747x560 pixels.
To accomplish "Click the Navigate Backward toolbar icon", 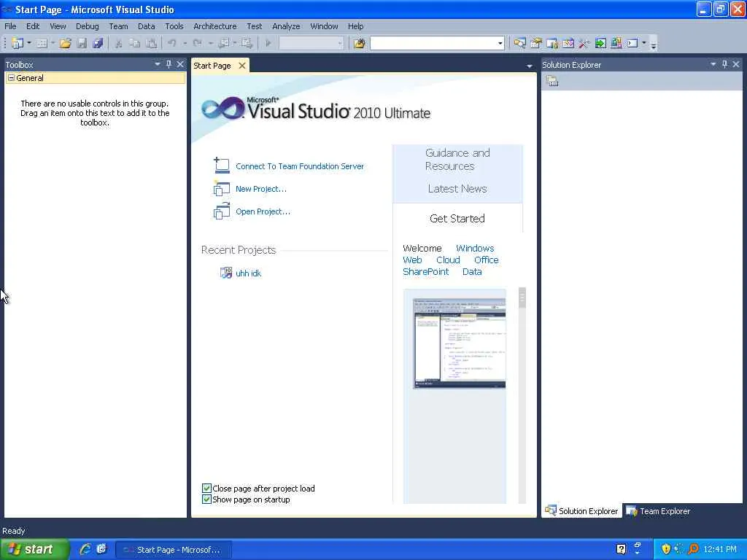I will [x=223, y=43].
